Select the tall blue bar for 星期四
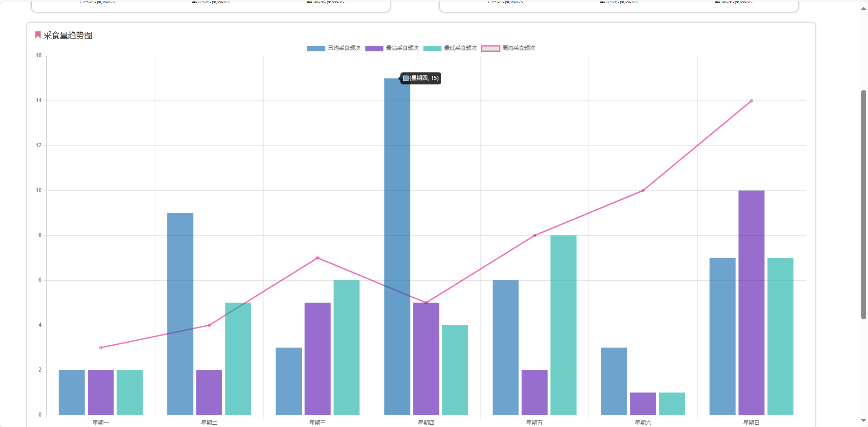Screen dimensions: 868x427 pos(397,245)
